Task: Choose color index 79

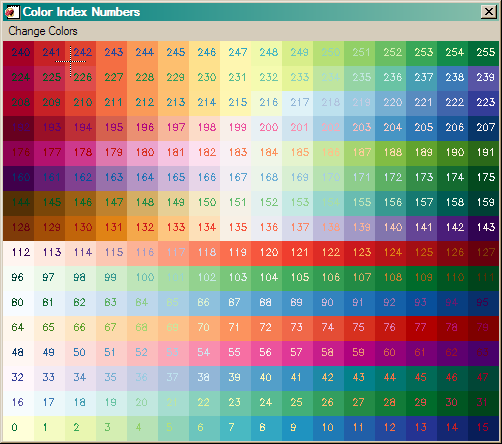Action: coord(484,328)
